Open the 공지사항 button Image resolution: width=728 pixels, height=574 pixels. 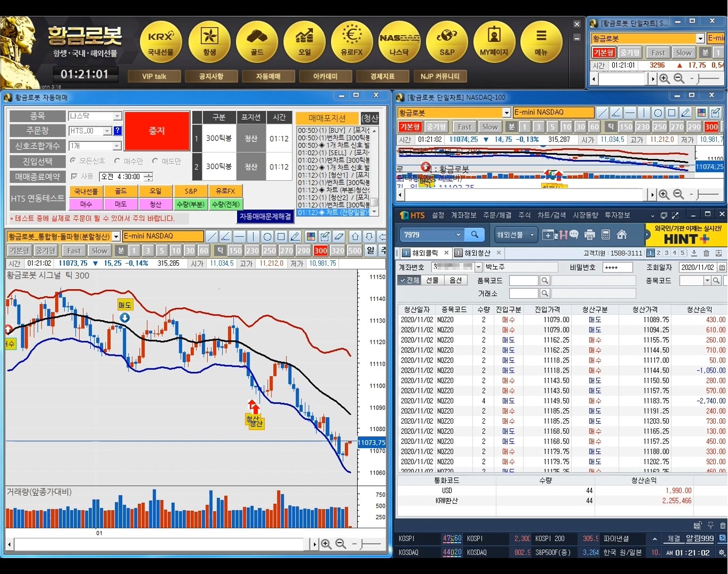pos(211,77)
